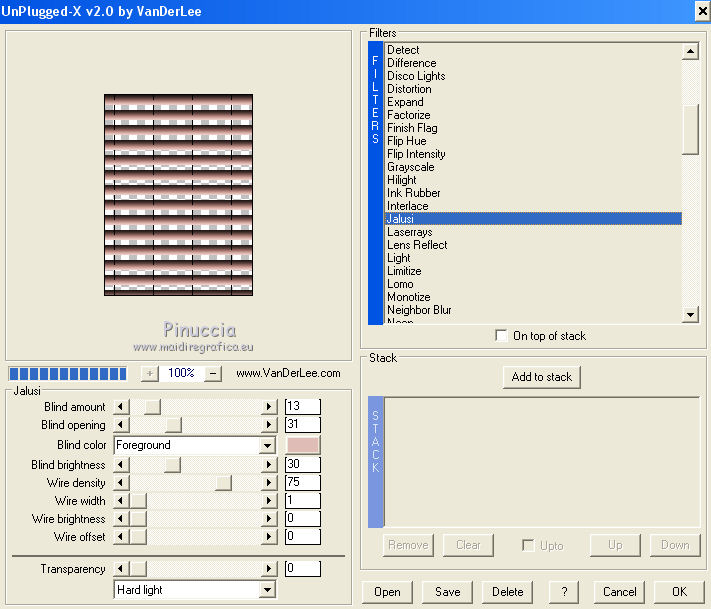Click the Blind amount value field
This screenshot has width=711, height=609.
pyautogui.click(x=303, y=406)
